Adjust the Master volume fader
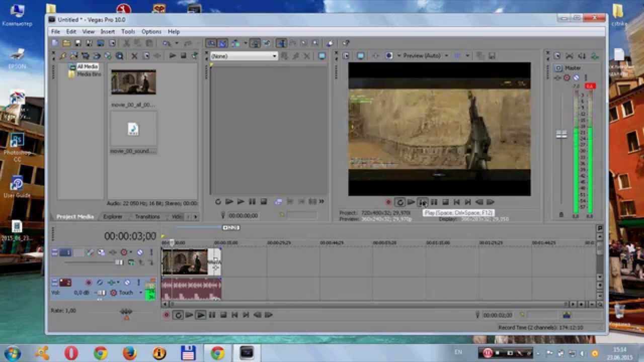The height and width of the screenshot is (362, 644). pyautogui.click(x=561, y=135)
